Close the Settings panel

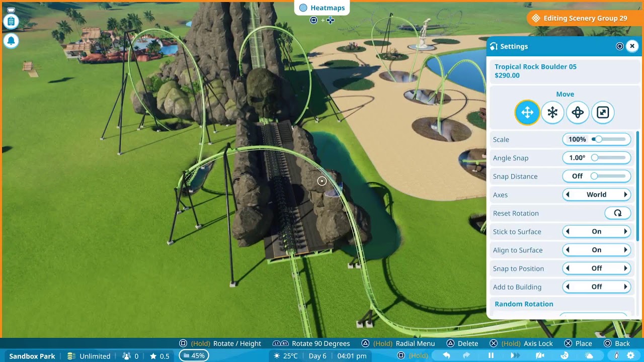pos(632,46)
